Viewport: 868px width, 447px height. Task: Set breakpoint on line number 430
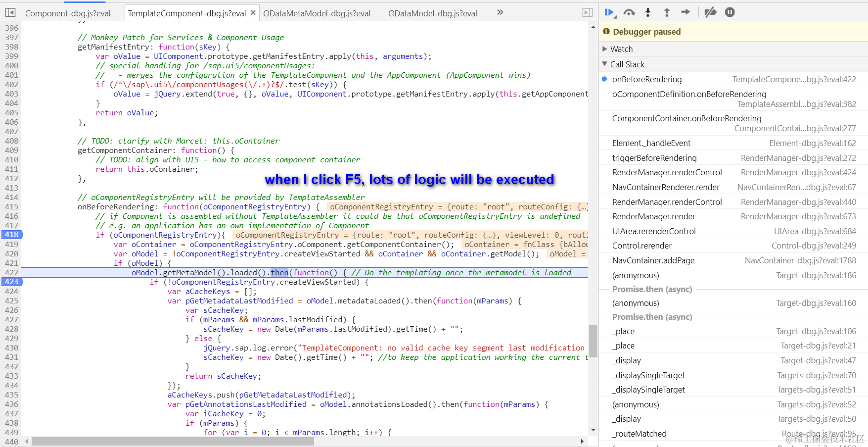[x=11, y=348]
